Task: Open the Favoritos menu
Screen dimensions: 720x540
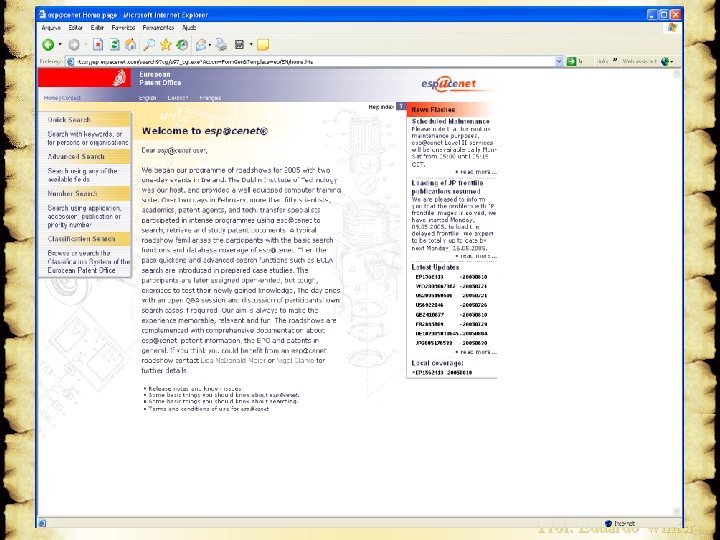Action: [x=123, y=28]
